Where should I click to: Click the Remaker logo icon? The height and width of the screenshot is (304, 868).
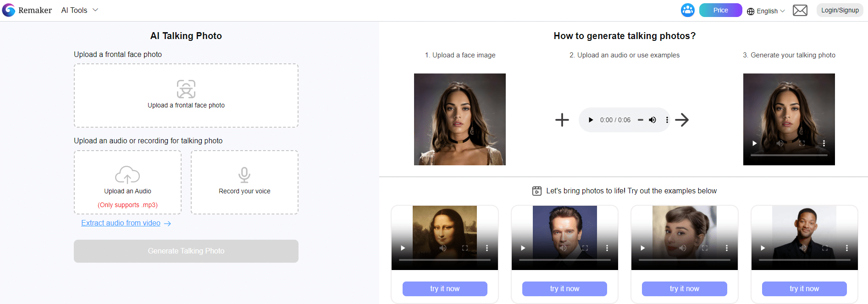click(8, 10)
